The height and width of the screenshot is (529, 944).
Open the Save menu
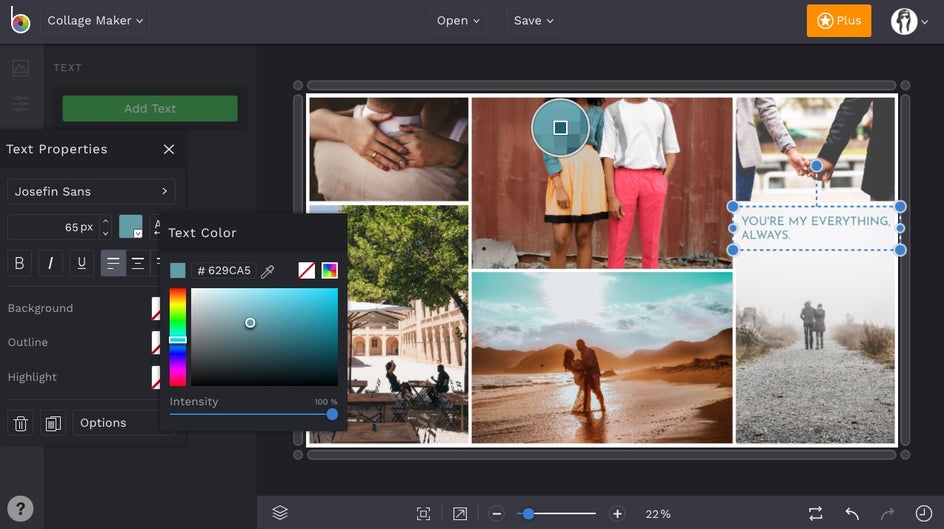click(x=533, y=20)
